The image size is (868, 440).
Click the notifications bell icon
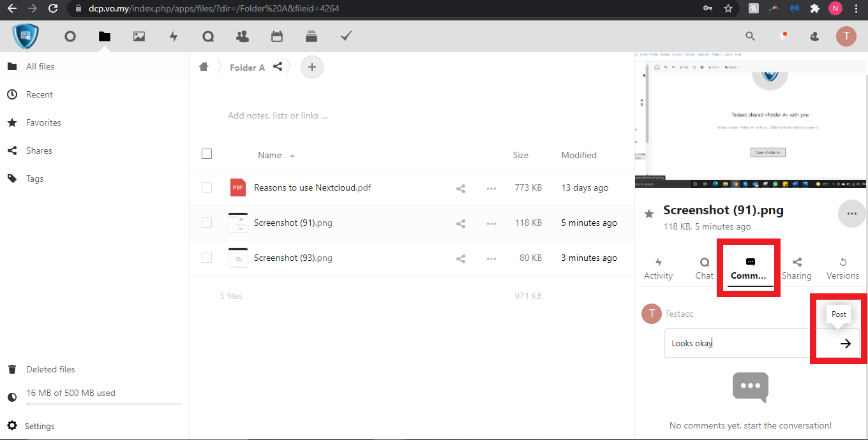click(782, 37)
